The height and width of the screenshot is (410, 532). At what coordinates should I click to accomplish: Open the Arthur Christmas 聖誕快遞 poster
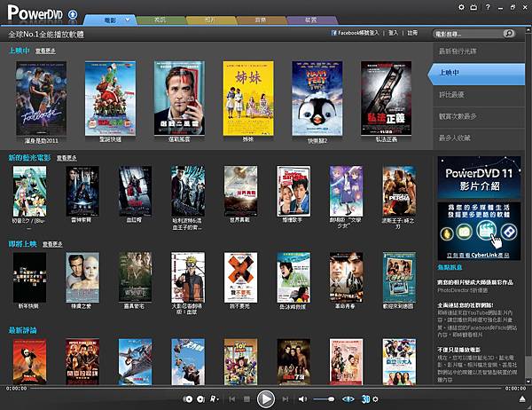pos(110,99)
